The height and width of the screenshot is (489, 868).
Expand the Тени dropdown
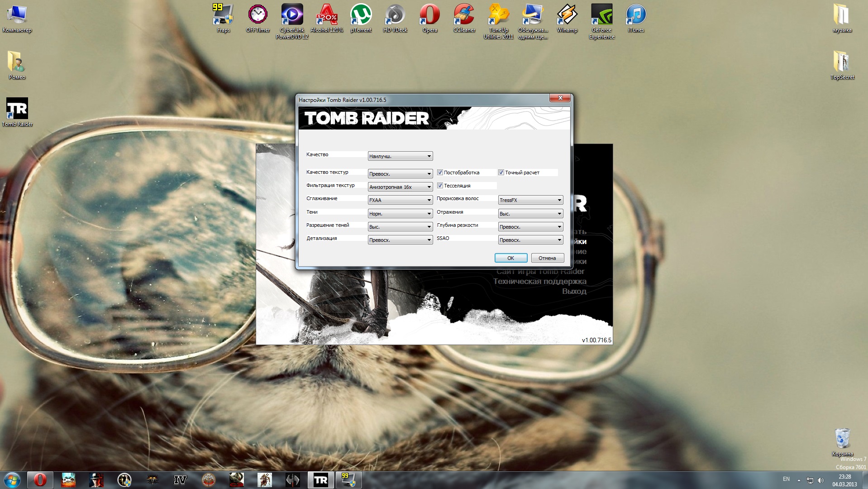pos(400,214)
